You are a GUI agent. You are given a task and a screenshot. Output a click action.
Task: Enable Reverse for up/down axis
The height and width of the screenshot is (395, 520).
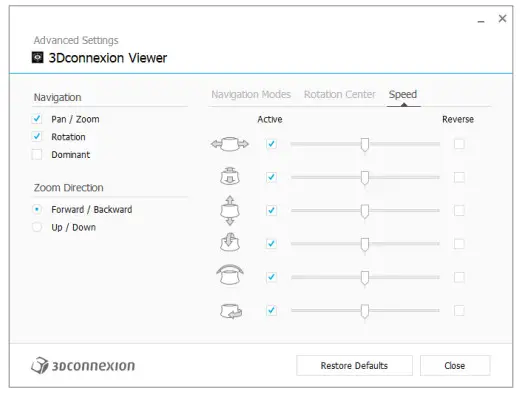point(459,210)
